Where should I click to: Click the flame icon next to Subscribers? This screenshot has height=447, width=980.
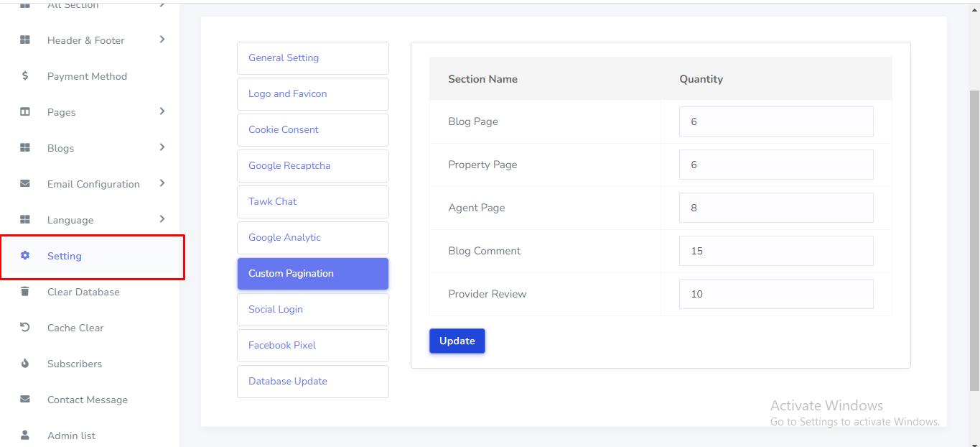coord(25,364)
